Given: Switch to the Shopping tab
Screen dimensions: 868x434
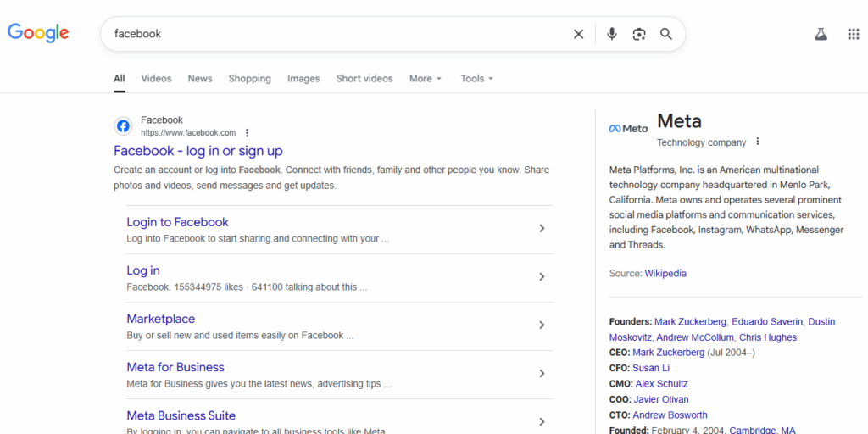Looking at the screenshot, I should tap(250, 79).
